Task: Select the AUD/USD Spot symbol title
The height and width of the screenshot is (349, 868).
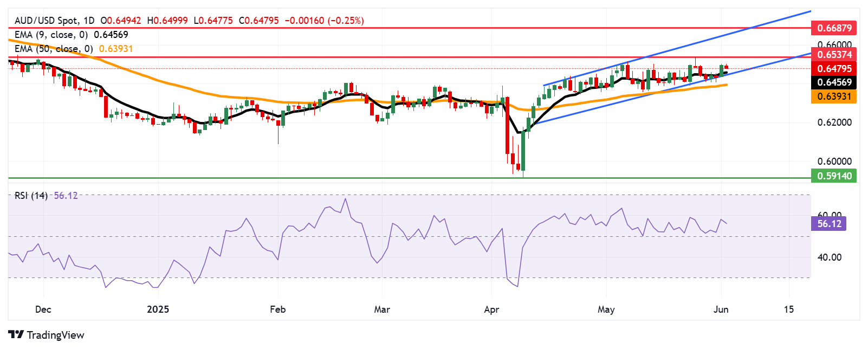Action: [x=47, y=21]
